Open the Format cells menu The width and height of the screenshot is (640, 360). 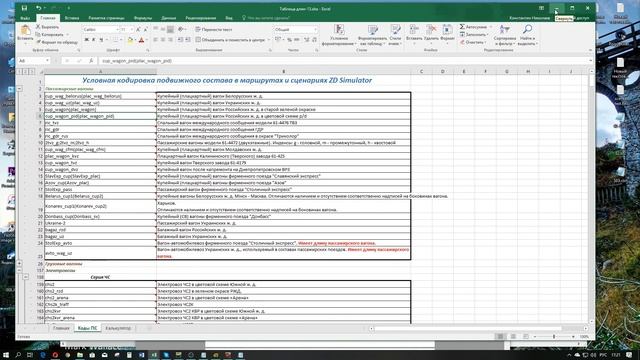pos(447,33)
